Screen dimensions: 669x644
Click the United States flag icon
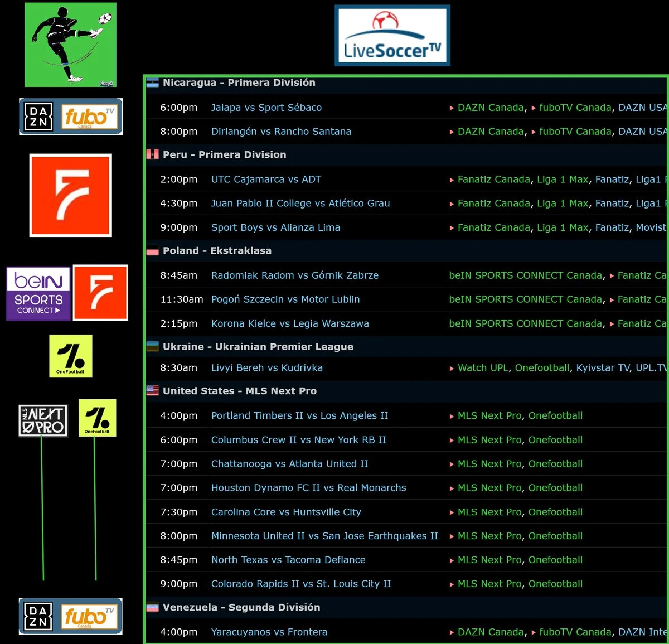pos(152,391)
